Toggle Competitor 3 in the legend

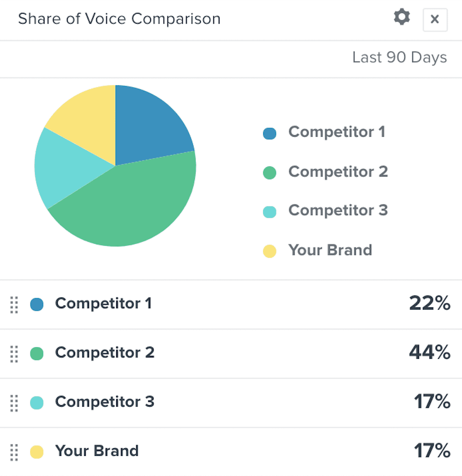click(x=338, y=210)
